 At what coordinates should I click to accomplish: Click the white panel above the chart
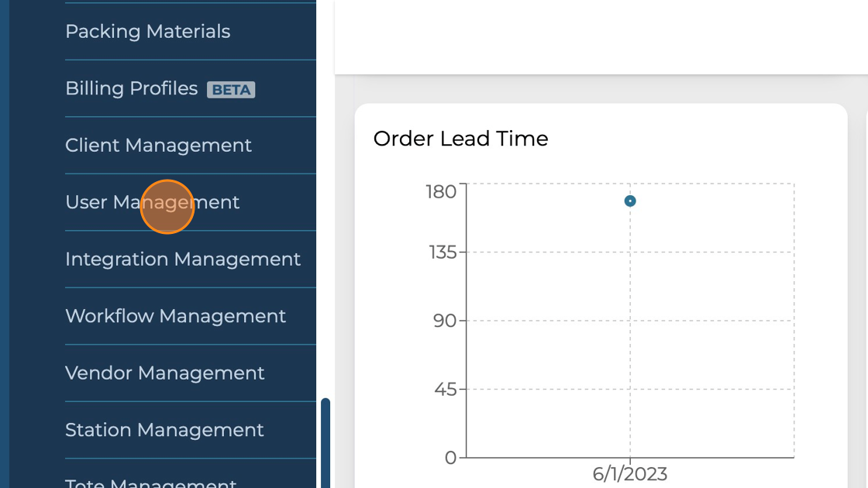(x=601, y=37)
